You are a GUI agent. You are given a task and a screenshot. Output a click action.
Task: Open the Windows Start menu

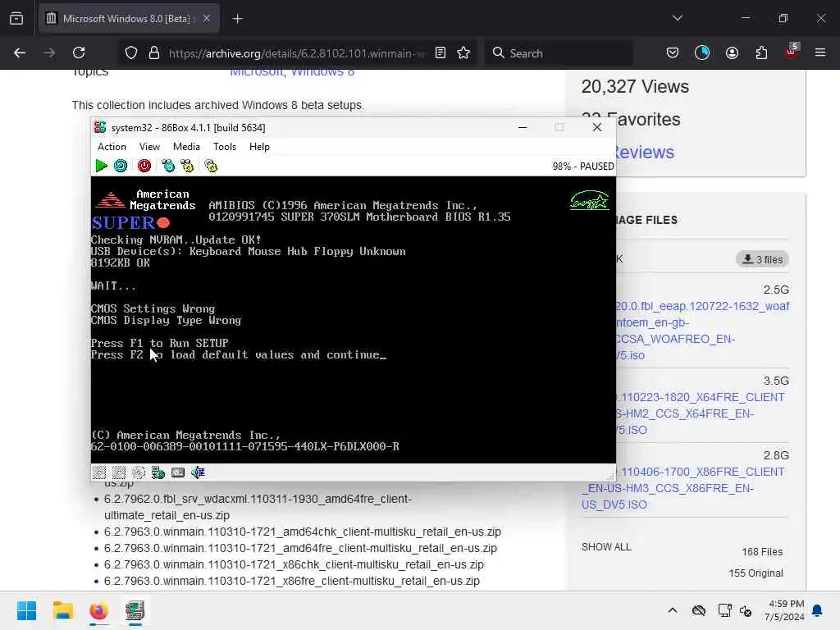tap(27, 610)
